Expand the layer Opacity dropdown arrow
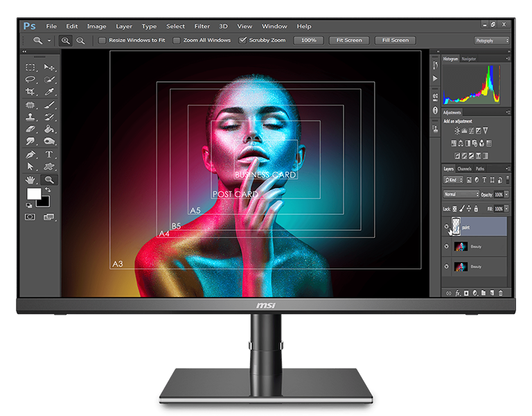Image resolution: width=532 pixels, height=416 pixels. [x=506, y=194]
